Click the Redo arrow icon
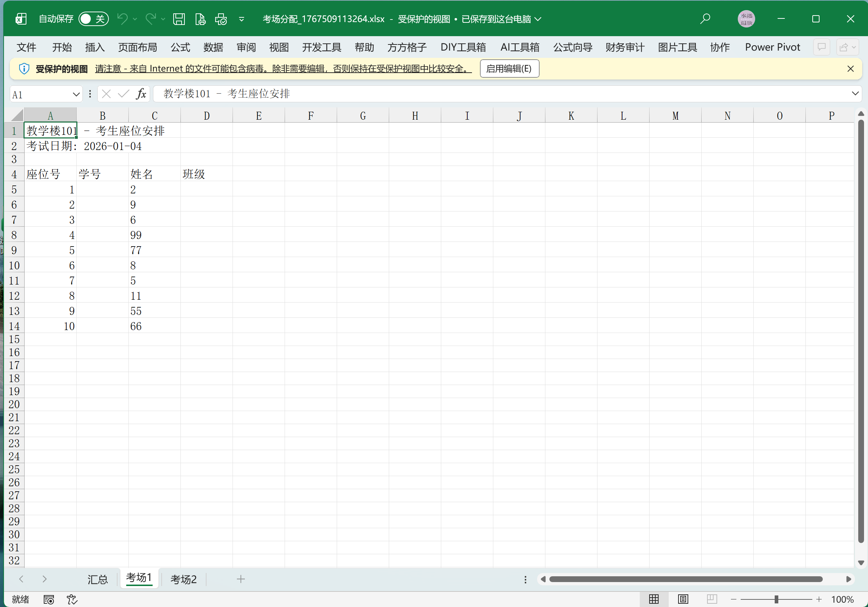This screenshot has width=868, height=607. [150, 19]
